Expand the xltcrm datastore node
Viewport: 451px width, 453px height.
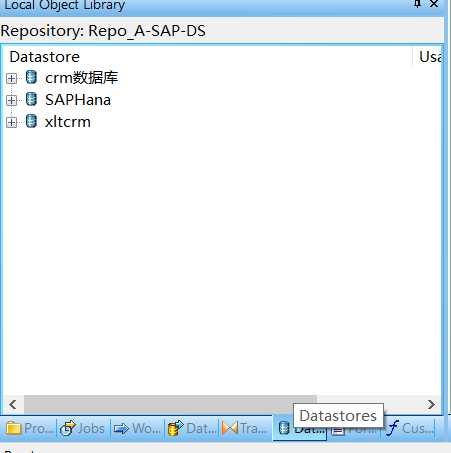pyautogui.click(x=11, y=122)
